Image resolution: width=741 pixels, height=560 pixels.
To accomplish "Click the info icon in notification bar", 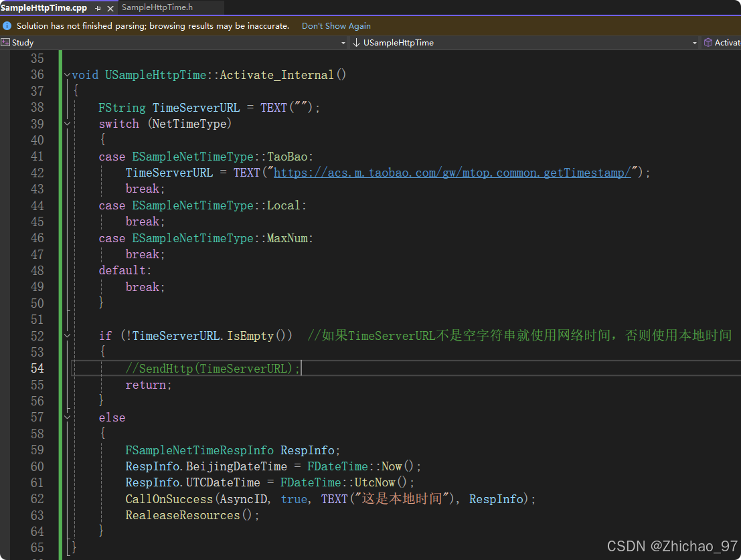I will click(7, 25).
